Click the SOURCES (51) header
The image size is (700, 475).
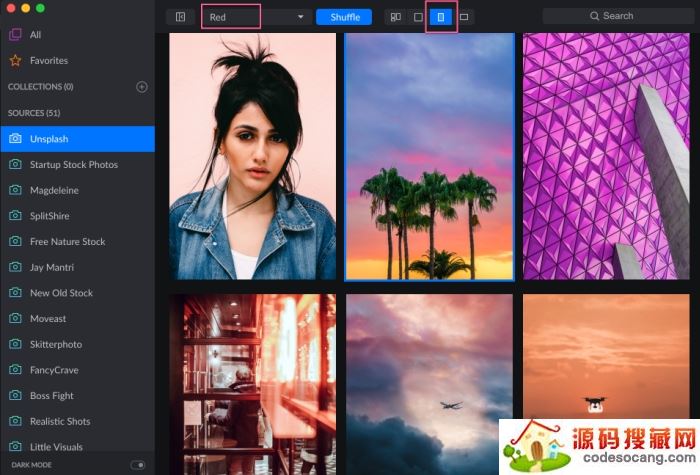(x=34, y=113)
